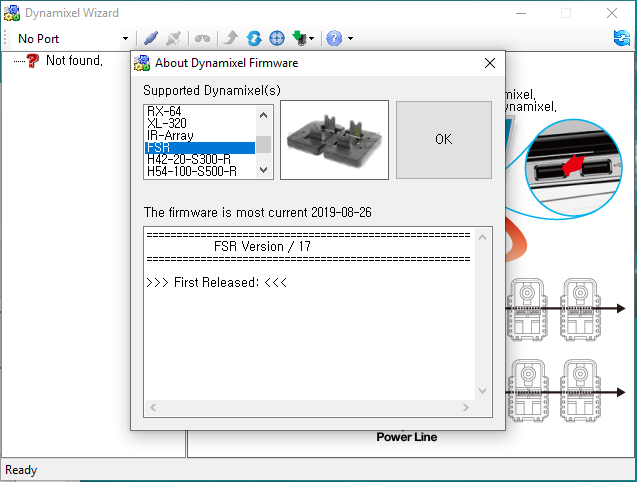637x482 pixels.
Task: Click the Dynamixel Wizard title bar app icon
Action: coord(12,13)
